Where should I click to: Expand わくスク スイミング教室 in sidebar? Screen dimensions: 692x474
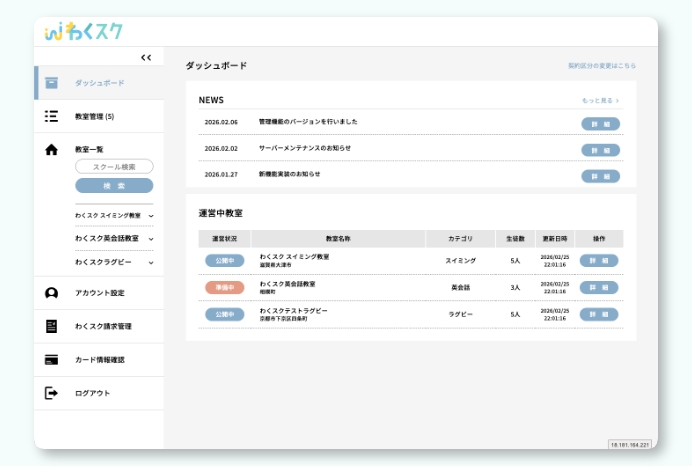(x=151, y=216)
